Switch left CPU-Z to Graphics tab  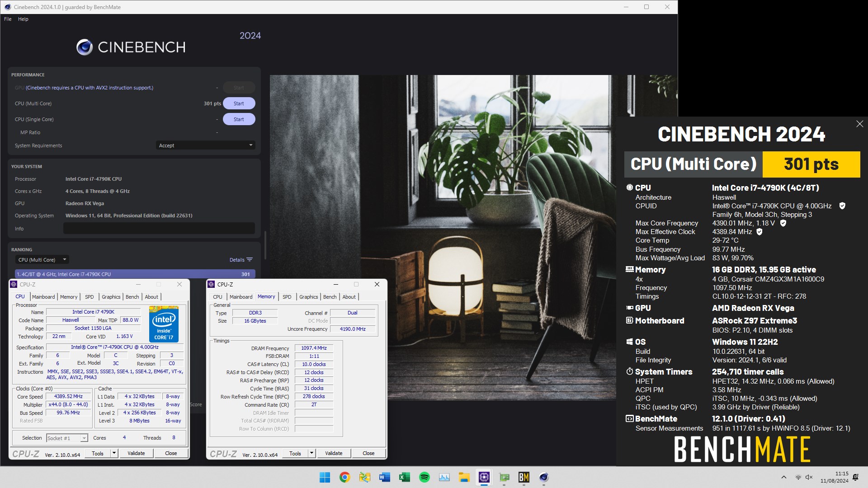111,297
